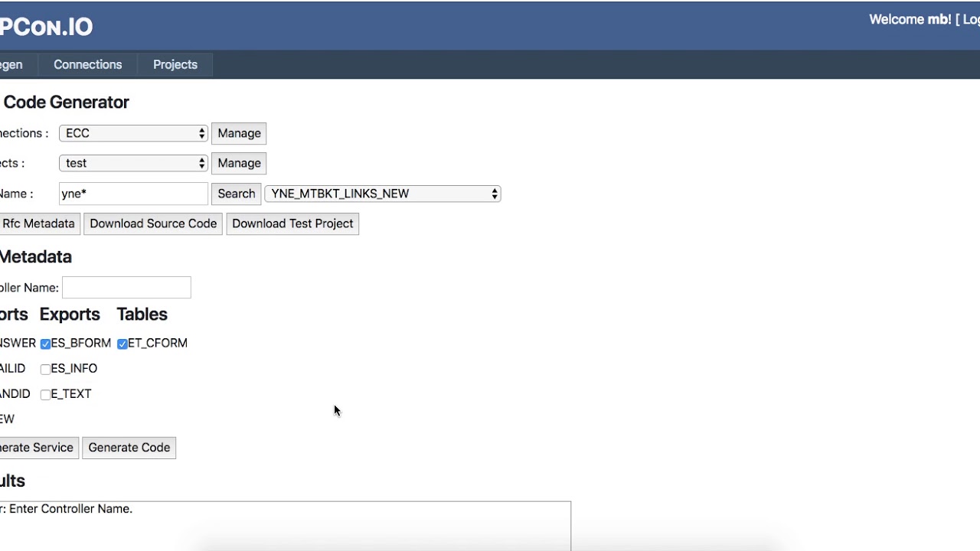The height and width of the screenshot is (551, 980).
Task: Click Manage next to the ECC dropdown
Action: [x=239, y=133]
